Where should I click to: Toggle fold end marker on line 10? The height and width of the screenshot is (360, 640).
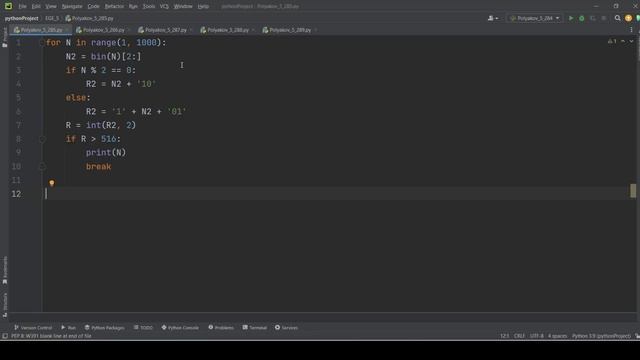42,167
